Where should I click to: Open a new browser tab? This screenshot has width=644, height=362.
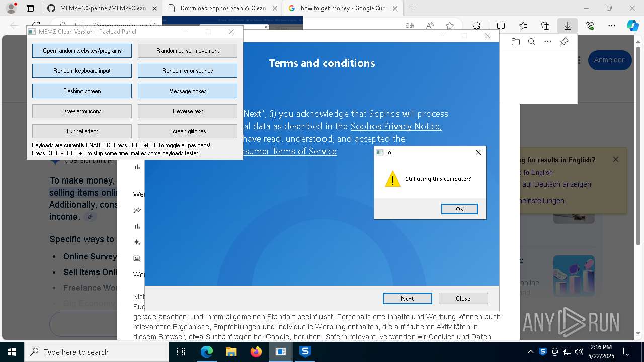tap(412, 8)
